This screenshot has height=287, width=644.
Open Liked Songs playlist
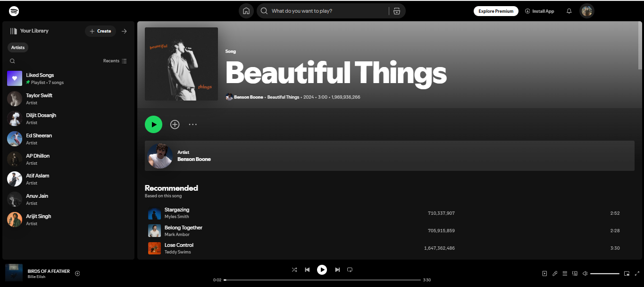click(x=68, y=78)
